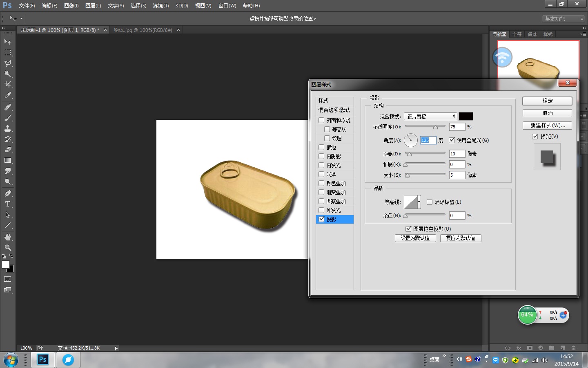Click the 角度 value input field
Screen dimensions: 588x368
point(428,140)
